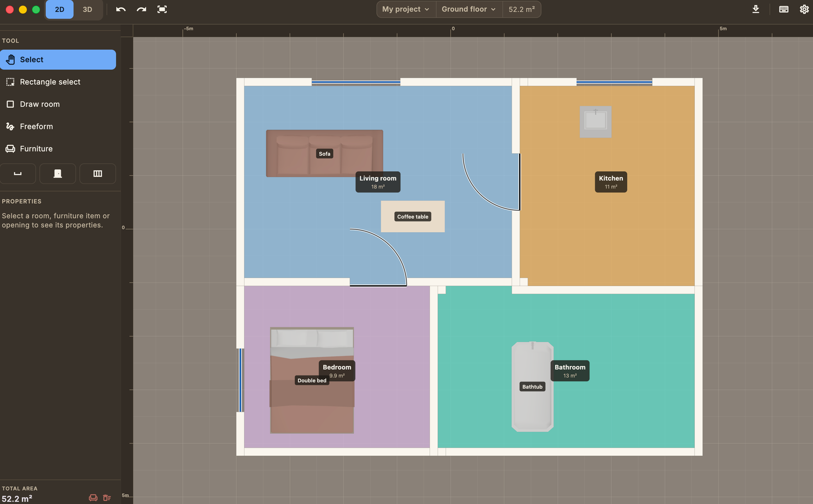
Task: Select the Bathroom room label
Action: [570, 371]
